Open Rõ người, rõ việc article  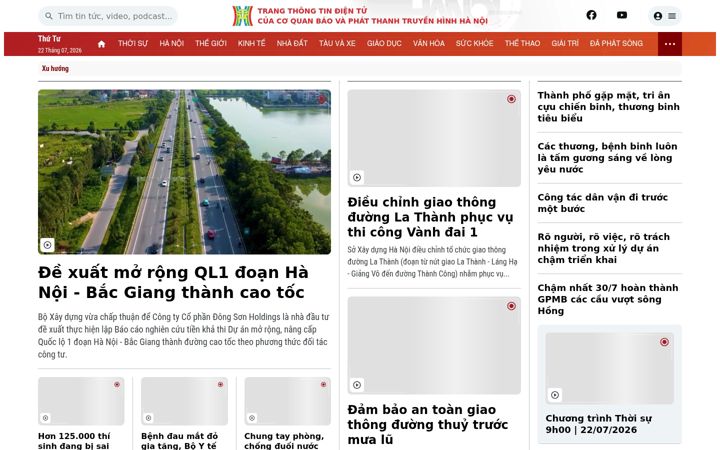pos(603,248)
